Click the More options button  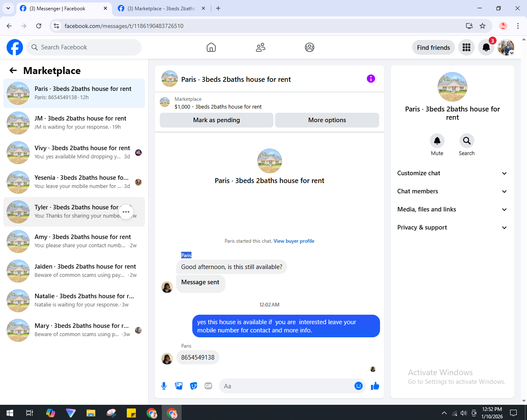pyautogui.click(x=327, y=120)
